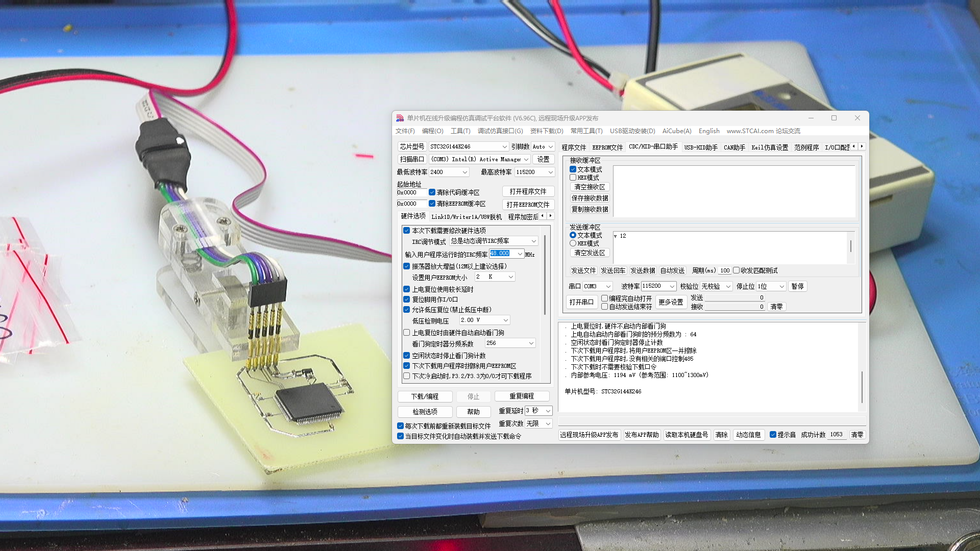Toggle 清除代码缓冲区 checkbox

432,192
